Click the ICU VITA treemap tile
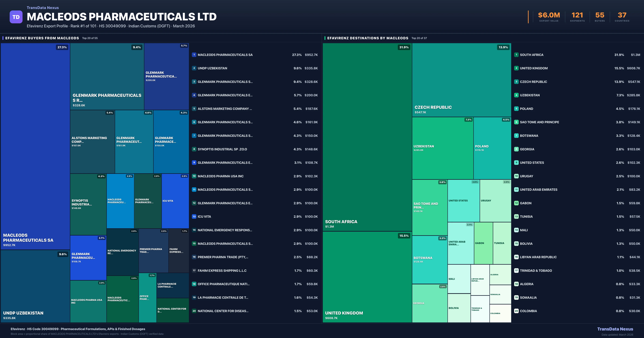The image size is (644, 338). click(x=175, y=201)
